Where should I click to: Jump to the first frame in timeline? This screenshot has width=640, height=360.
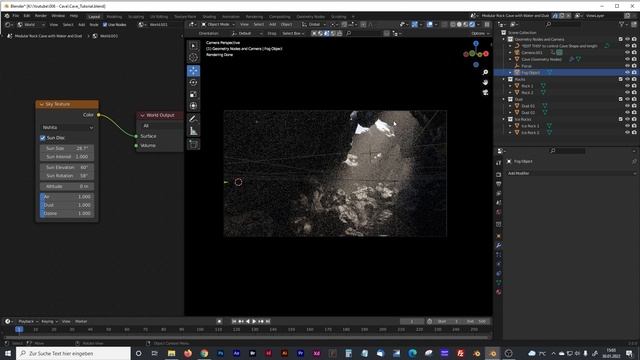pos(234,322)
